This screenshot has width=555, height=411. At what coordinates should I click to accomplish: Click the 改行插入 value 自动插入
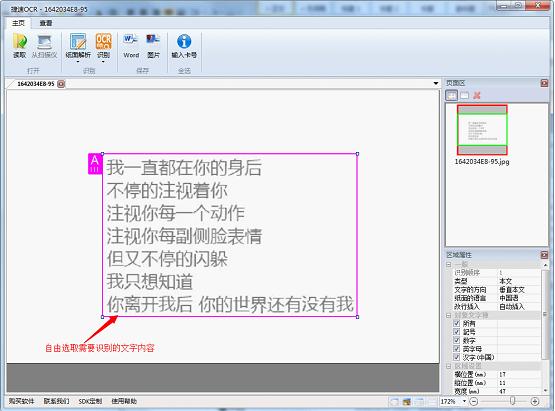(512, 307)
